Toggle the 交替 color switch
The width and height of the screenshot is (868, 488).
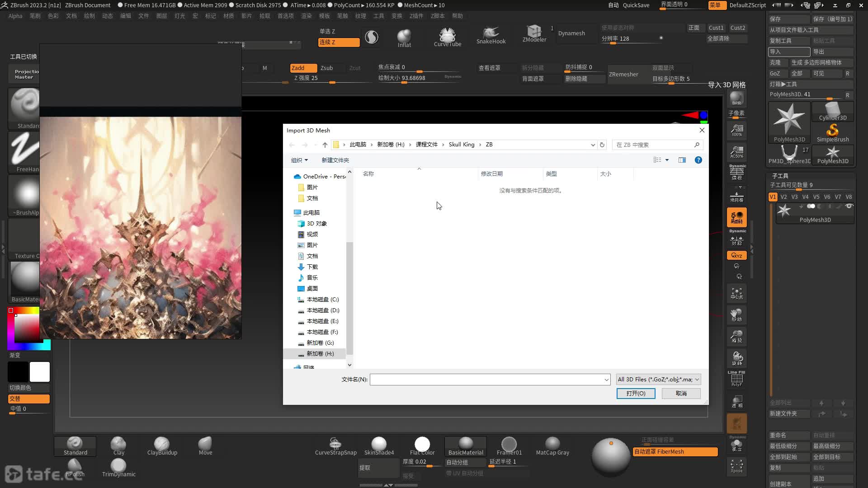(28, 399)
